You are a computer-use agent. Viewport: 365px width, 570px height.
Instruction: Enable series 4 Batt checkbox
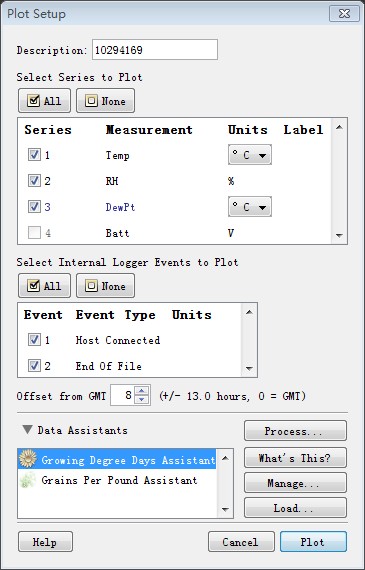[34, 233]
